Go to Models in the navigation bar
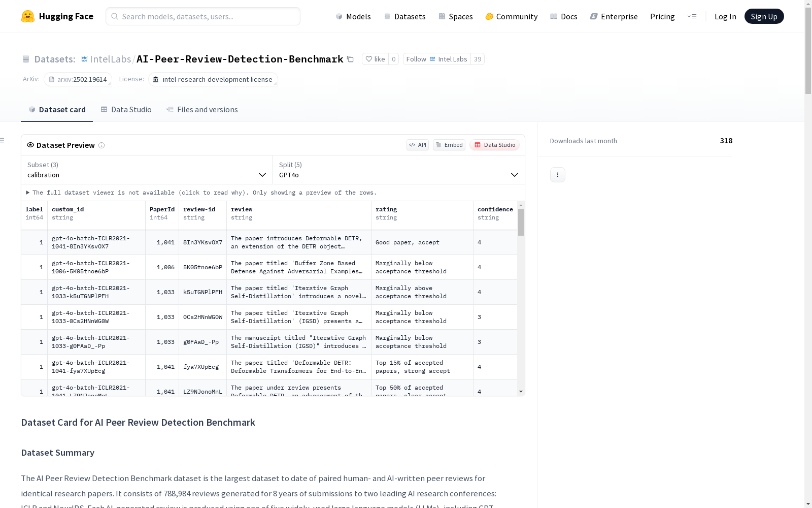 353,16
